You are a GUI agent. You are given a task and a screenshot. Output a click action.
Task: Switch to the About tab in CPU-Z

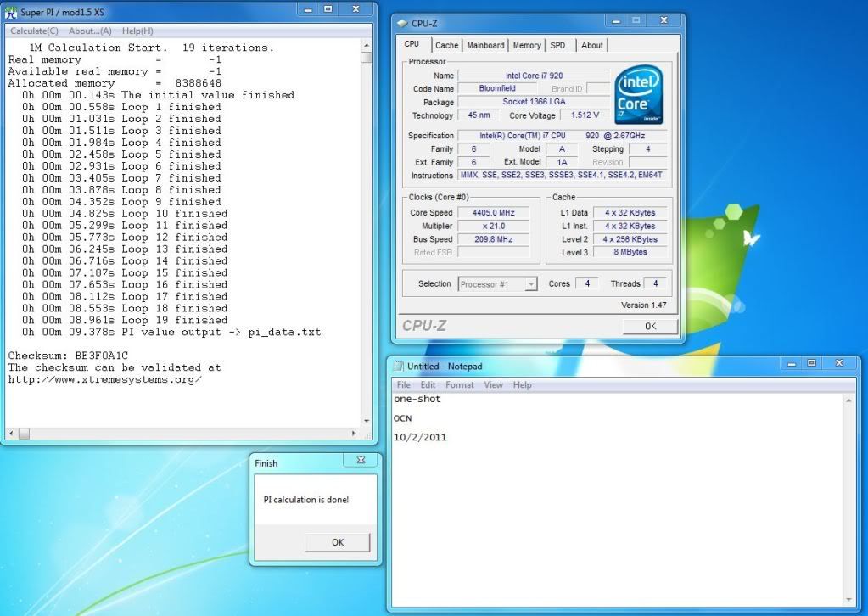(x=591, y=45)
